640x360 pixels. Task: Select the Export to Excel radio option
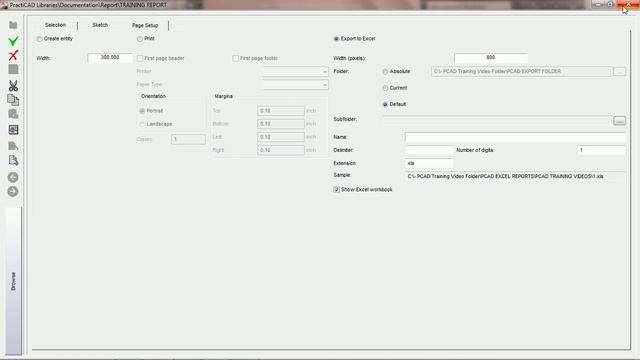pyautogui.click(x=336, y=39)
